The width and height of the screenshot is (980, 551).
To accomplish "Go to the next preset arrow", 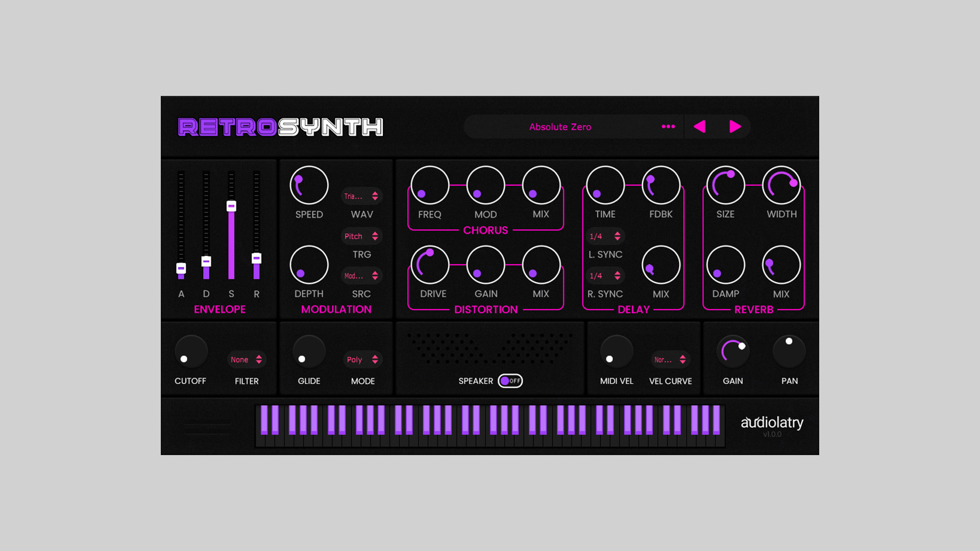I will (x=735, y=127).
